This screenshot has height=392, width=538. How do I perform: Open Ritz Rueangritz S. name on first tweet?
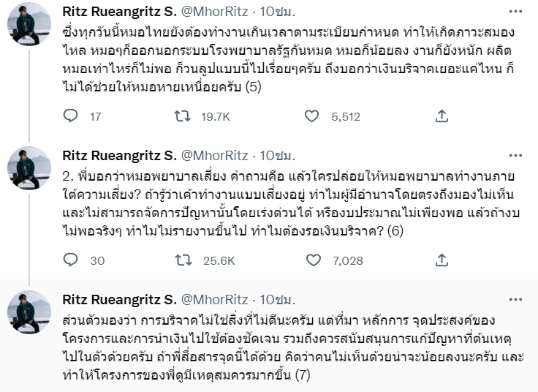point(118,13)
